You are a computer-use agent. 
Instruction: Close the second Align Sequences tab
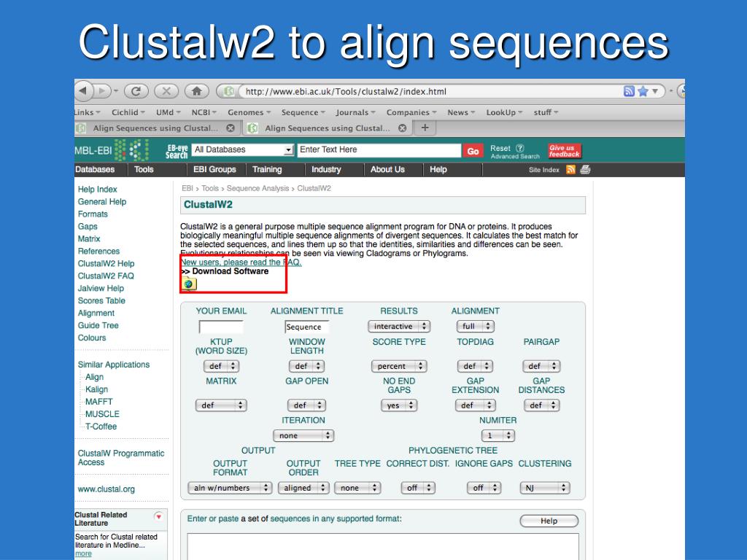click(402, 128)
